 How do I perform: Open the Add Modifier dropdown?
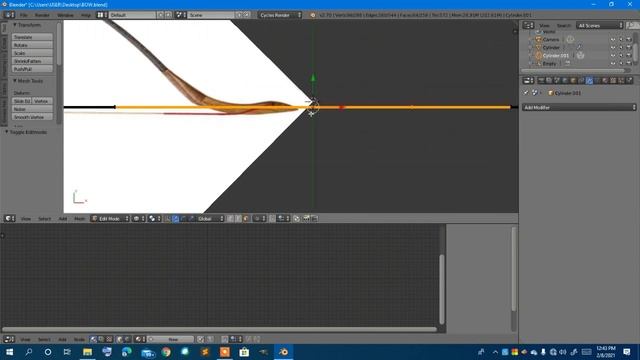click(x=579, y=107)
